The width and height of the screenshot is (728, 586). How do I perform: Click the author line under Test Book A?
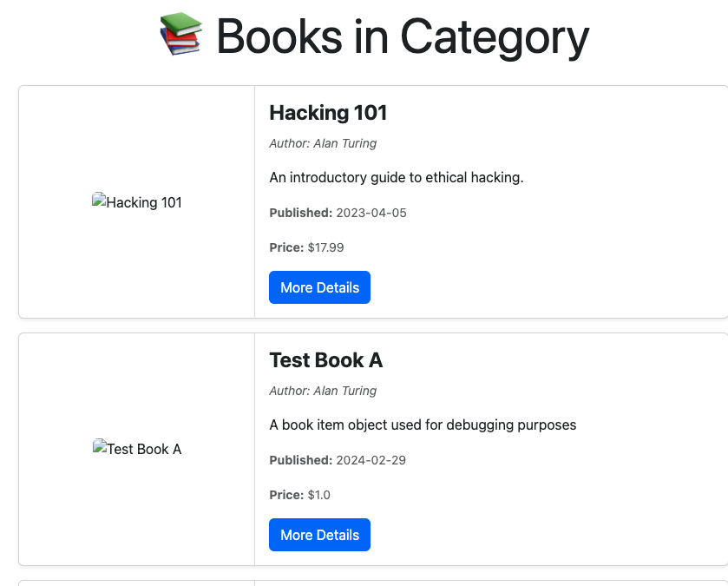tap(323, 391)
